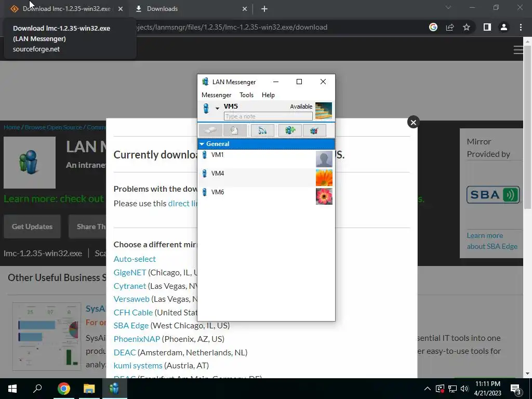The height and width of the screenshot is (399, 532).
Task: Close the Download lmc-1.2.35-win32.exe tab
Action: [121, 9]
